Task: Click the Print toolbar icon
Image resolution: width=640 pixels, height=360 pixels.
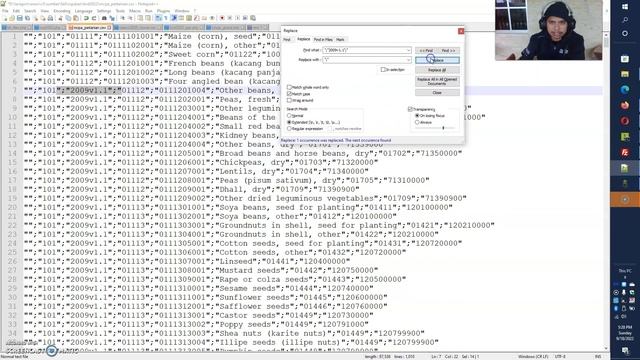Action: coord(50,18)
